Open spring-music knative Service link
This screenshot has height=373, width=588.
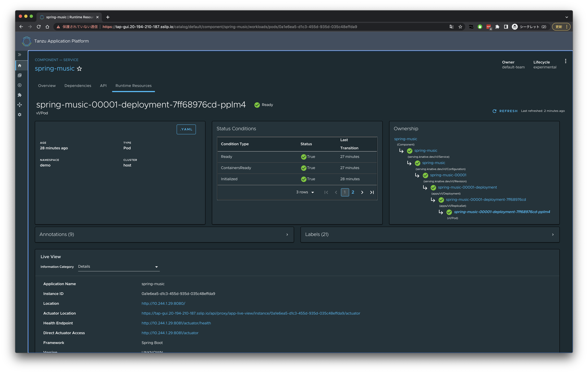pyautogui.click(x=426, y=151)
